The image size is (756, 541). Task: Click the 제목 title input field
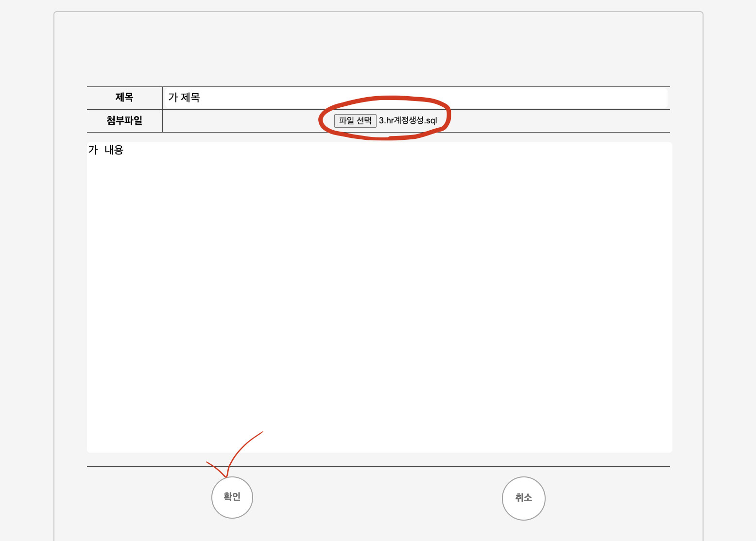pos(416,98)
